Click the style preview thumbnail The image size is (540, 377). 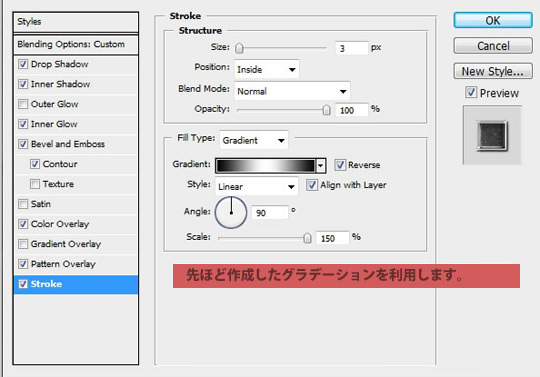click(x=492, y=135)
